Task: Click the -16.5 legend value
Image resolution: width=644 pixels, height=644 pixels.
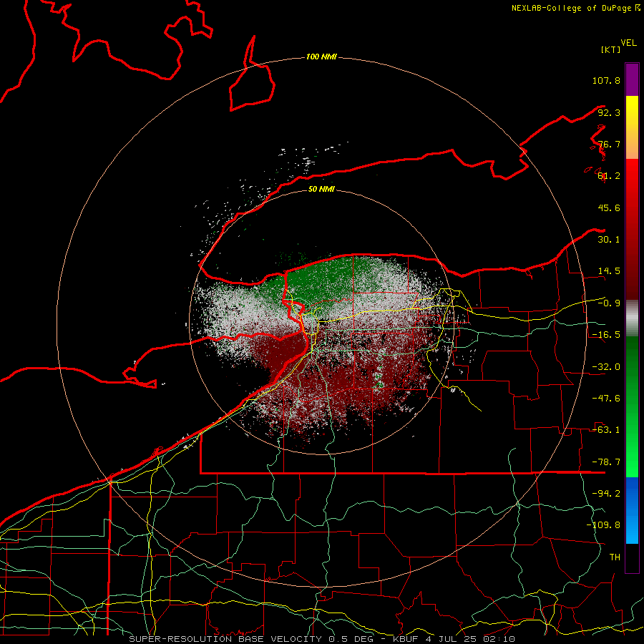Action: pos(606,335)
